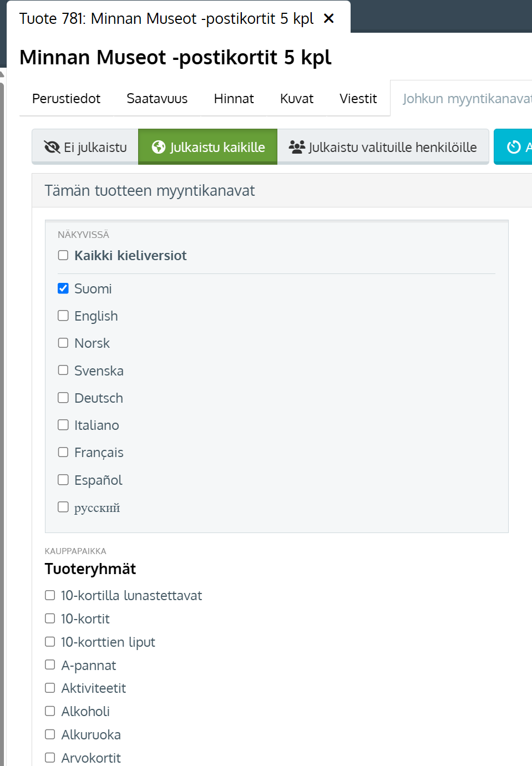Tick the русский language checkbox
Screen dimensions: 532x766
tap(63, 507)
